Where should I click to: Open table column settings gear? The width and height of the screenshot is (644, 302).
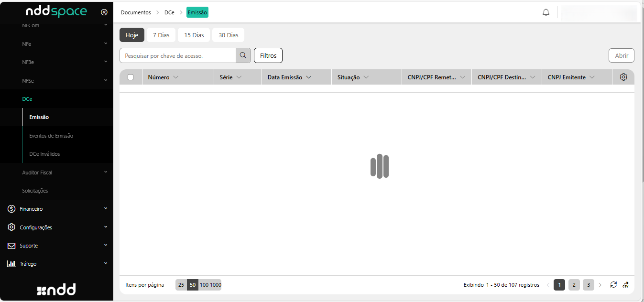point(623,77)
